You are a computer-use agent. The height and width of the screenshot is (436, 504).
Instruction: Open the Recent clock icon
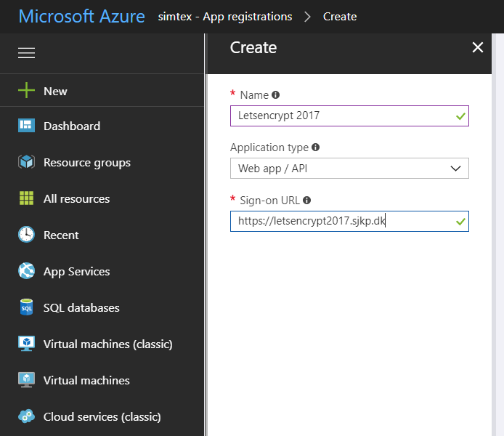(26, 235)
